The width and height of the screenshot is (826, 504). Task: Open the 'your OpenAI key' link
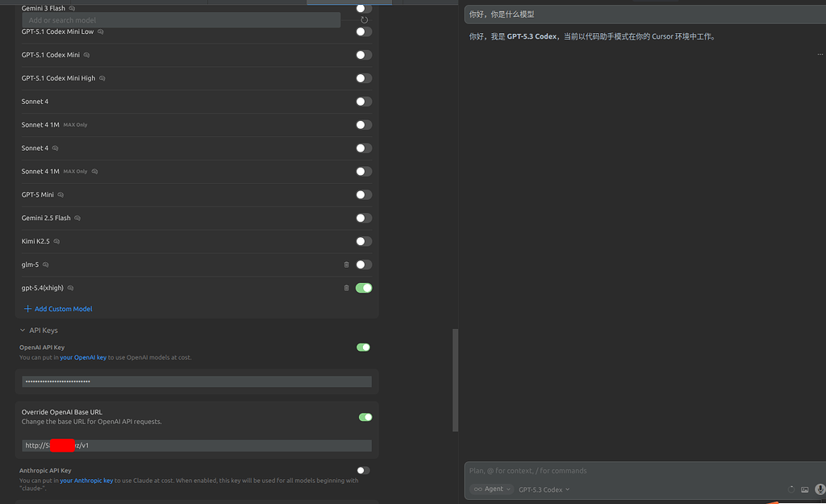(83, 357)
